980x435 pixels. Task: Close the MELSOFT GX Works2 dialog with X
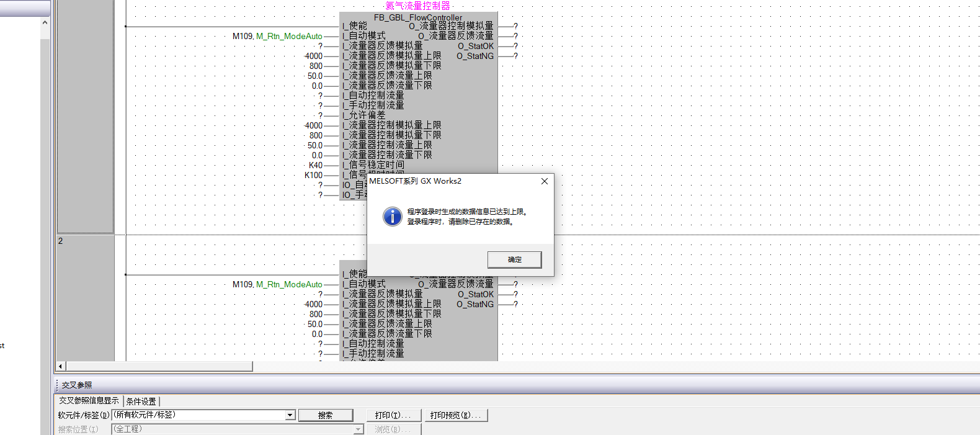click(x=544, y=181)
